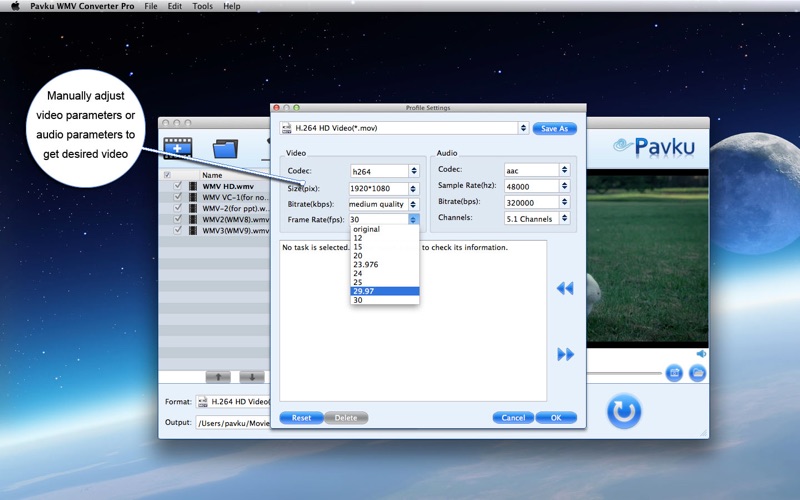This screenshot has height=500, width=800.
Task: Open the video Bitrate medium quality dropdown
Action: tap(414, 204)
